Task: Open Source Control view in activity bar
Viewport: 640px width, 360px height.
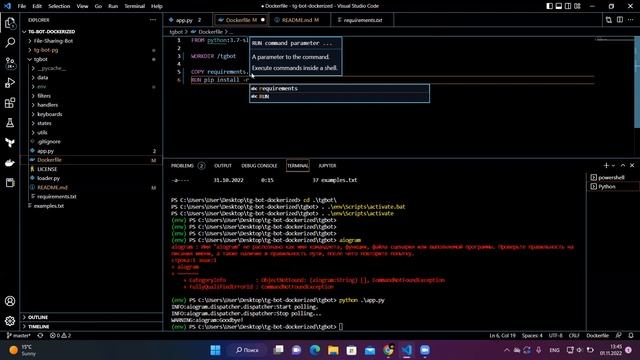Action: coord(10,62)
